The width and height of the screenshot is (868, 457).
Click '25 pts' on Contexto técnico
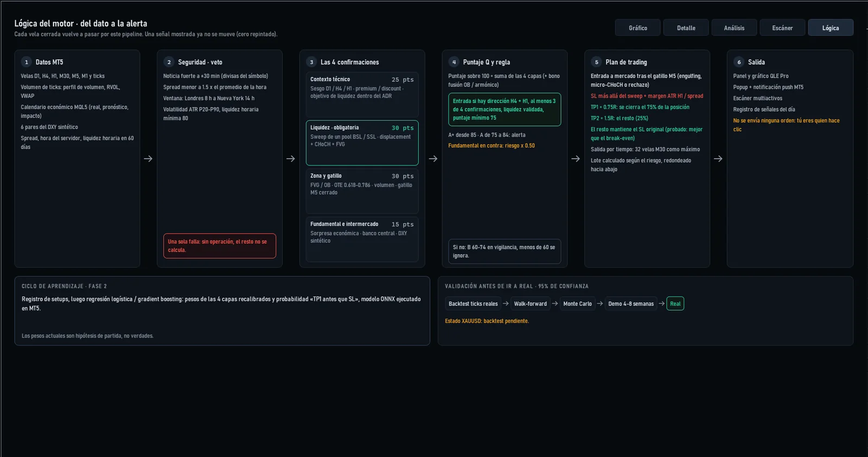[x=403, y=80]
